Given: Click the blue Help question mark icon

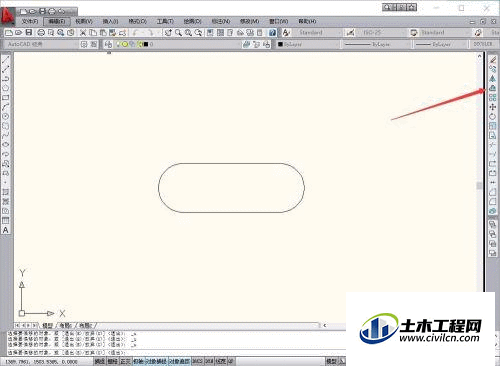Looking at the screenshot, I should [272, 33].
